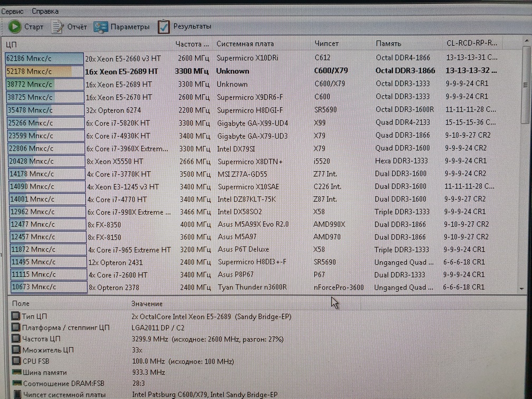Click the Supermicro X10DRi motherboard cell

(248, 58)
